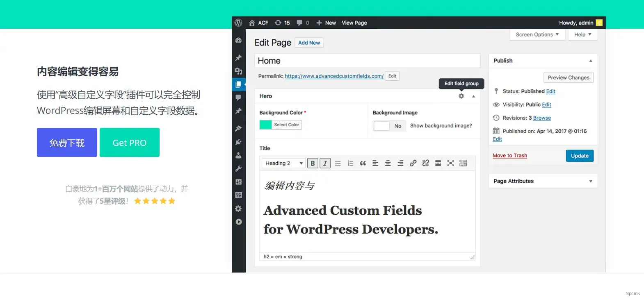644x300 pixels.
Task: Open the Media library sidebar icon
Action: pos(238,71)
